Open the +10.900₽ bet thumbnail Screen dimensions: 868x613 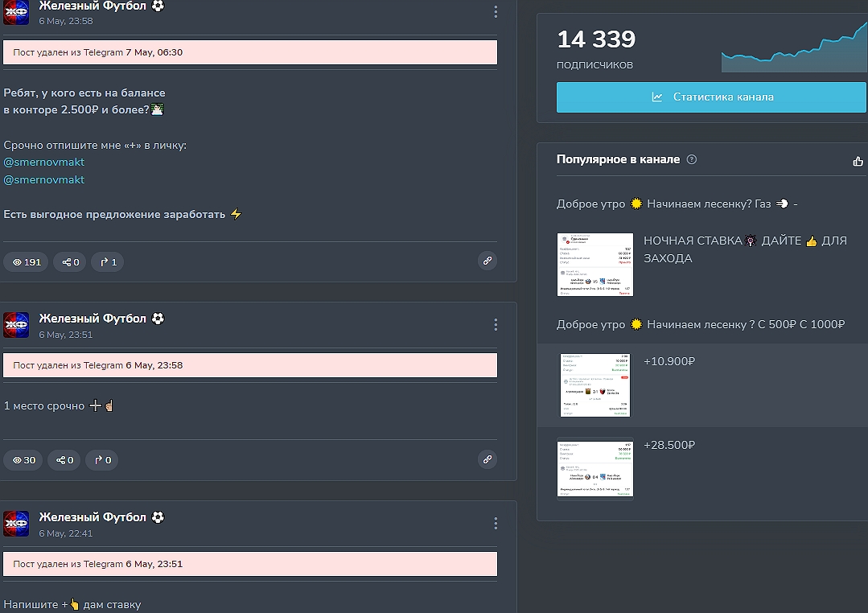click(595, 385)
